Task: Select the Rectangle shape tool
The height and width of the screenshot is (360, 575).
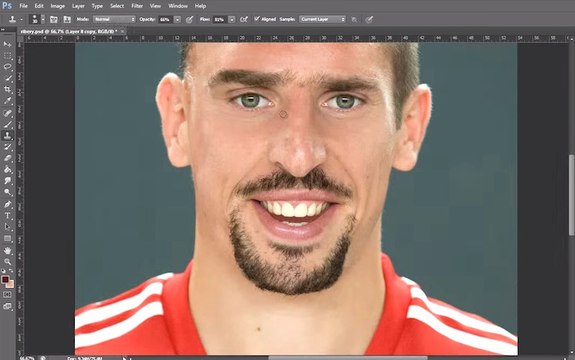Action: [x=7, y=238]
